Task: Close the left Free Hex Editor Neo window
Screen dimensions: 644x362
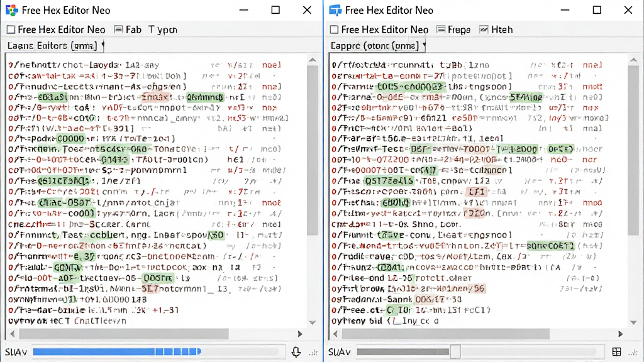Action: coord(307,10)
